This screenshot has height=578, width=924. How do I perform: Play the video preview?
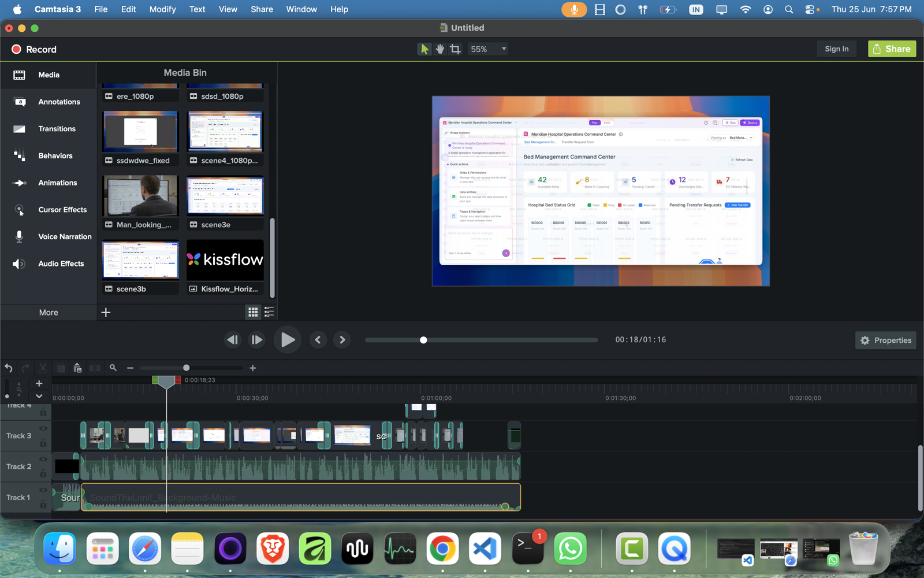(287, 340)
